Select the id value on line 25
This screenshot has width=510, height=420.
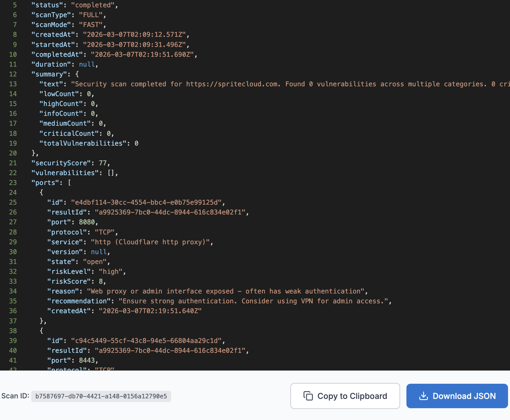pos(149,202)
